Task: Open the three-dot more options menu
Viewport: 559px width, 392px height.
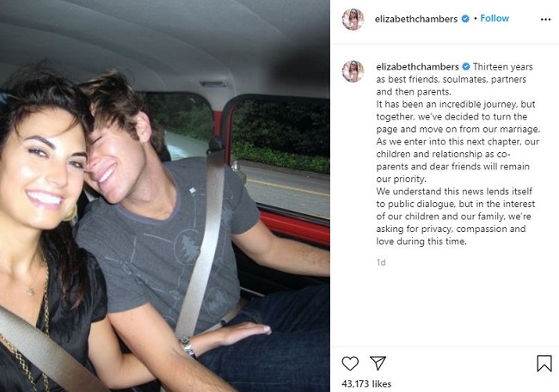Action: 545,19
